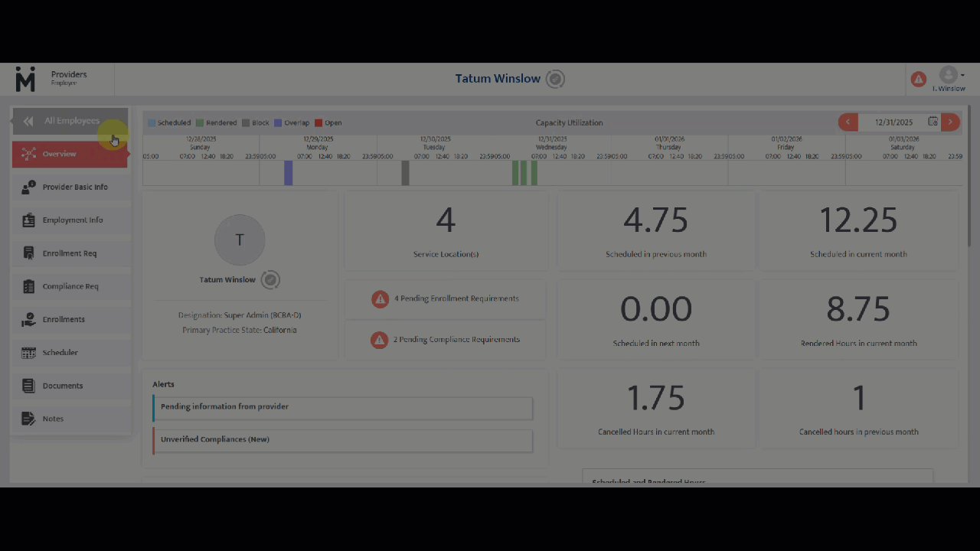
Task: Go to previous week with left arrow
Action: click(848, 122)
